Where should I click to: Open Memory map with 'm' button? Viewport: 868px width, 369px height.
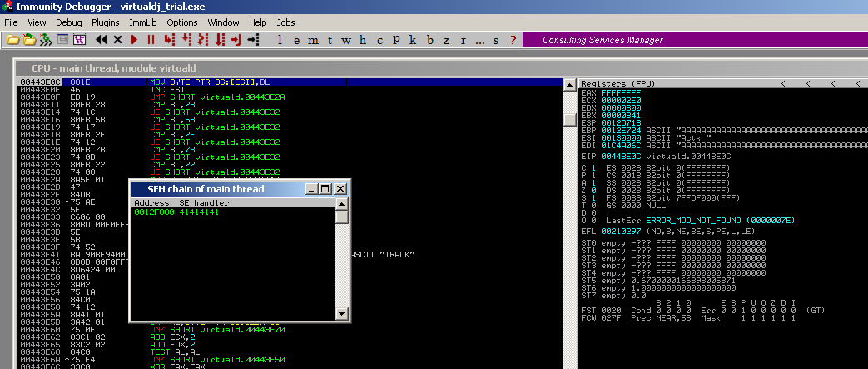(313, 40)
